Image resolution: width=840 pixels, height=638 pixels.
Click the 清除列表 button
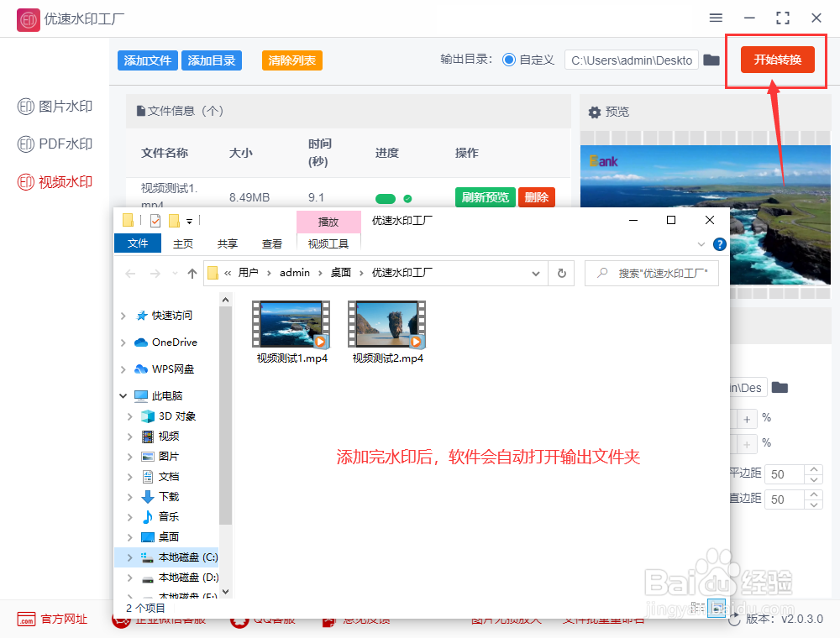(292, 60)
